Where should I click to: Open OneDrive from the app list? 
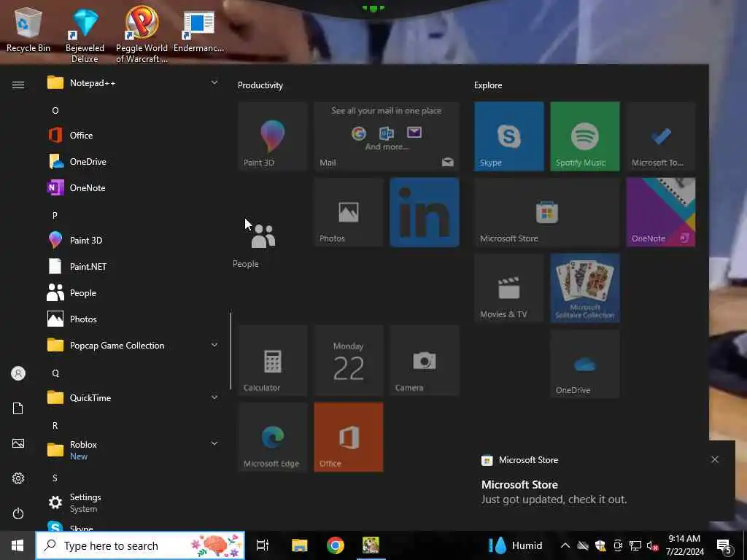point(132,161)
